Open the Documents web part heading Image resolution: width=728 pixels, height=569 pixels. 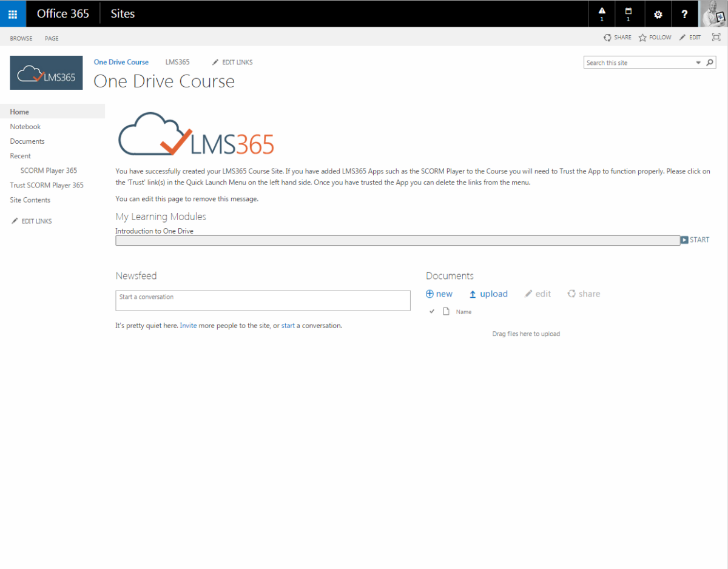click(450, 276)
